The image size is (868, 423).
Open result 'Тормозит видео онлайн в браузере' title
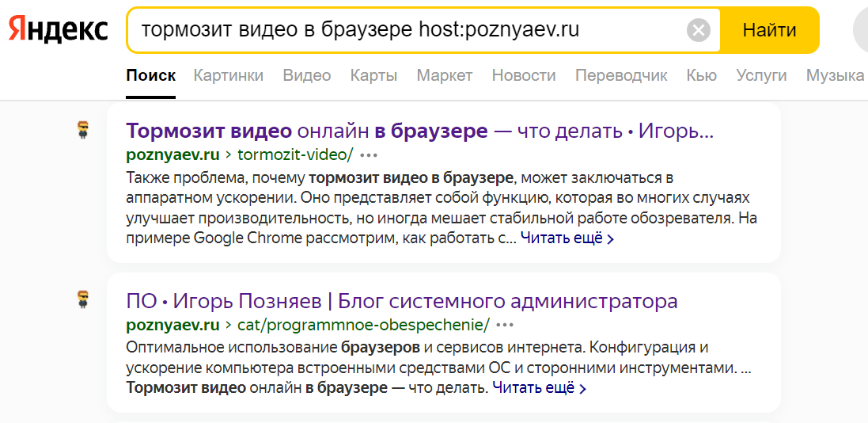coord(420,131)
